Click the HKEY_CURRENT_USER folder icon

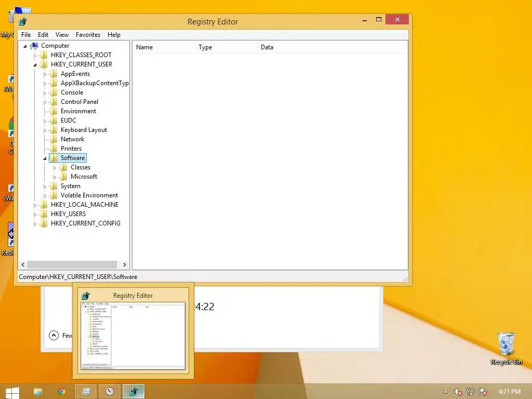[x=44, y=64]
